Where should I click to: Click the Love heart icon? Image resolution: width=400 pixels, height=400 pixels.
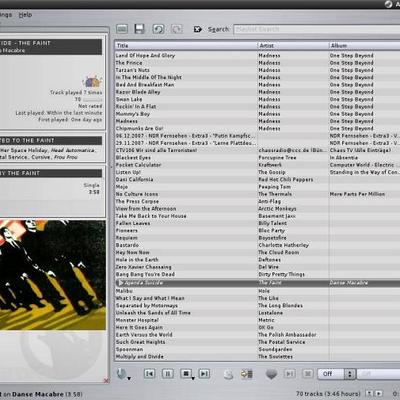pyautogui.click(x=271, y=374)
